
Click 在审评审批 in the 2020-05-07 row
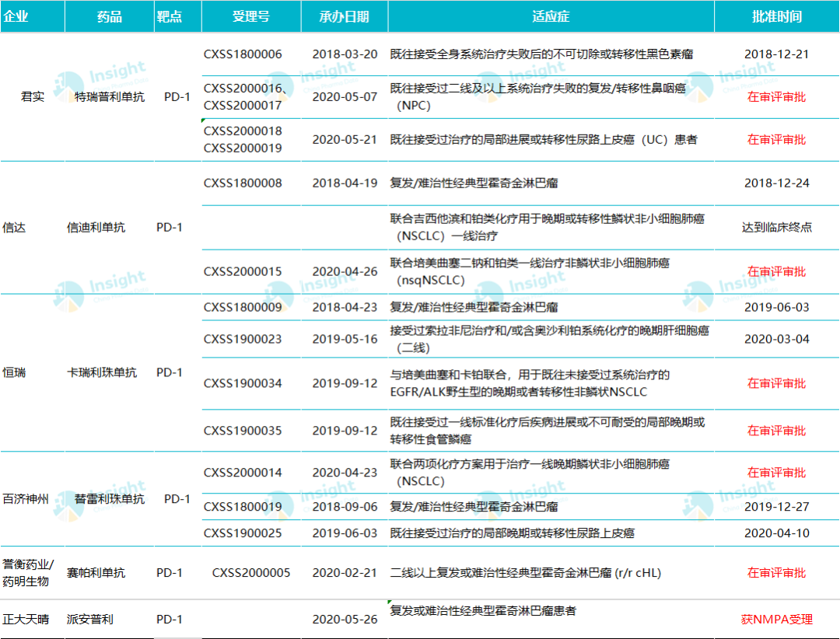(x=777, y=96)
